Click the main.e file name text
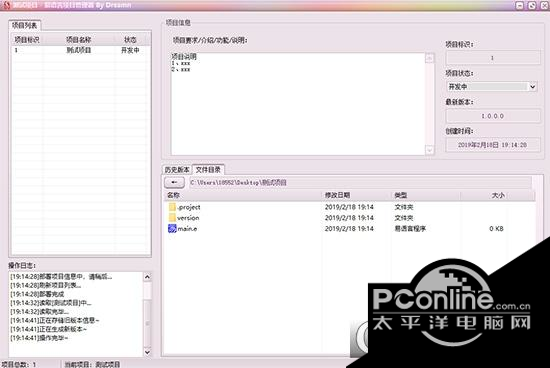This screenshot has height=368, width=550. click(187, 229)
